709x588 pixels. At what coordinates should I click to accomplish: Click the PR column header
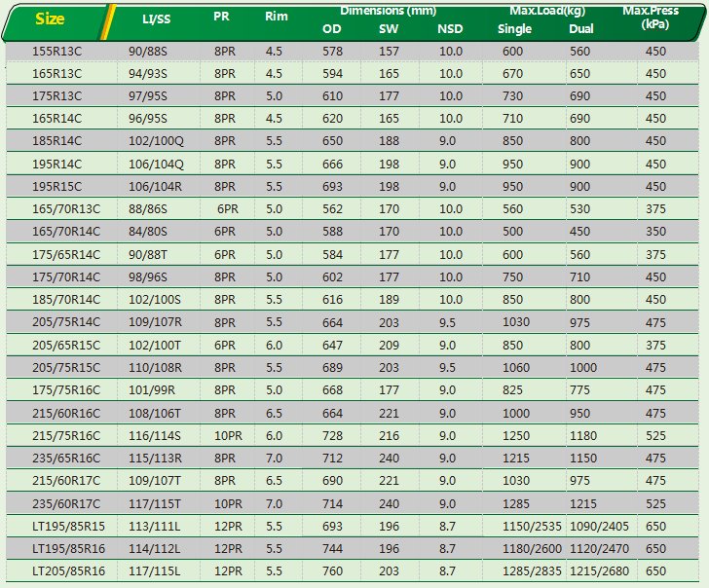[221, 17]
